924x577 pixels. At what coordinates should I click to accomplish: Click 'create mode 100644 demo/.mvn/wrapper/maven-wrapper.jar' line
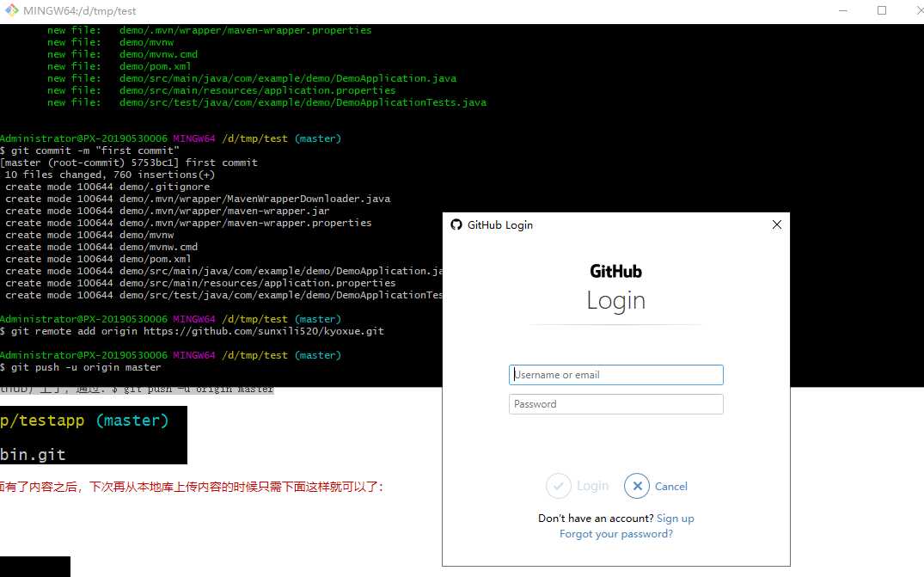click(x=168, y=211)
